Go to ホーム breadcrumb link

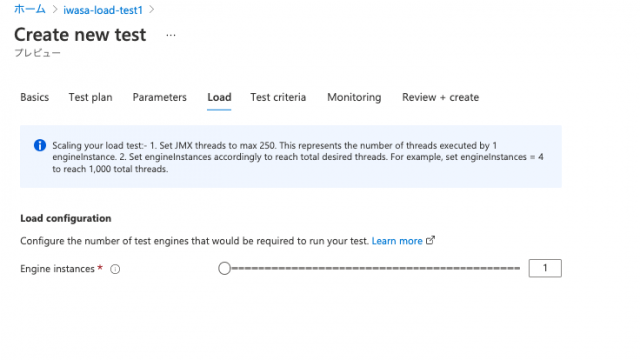(30, 9)
